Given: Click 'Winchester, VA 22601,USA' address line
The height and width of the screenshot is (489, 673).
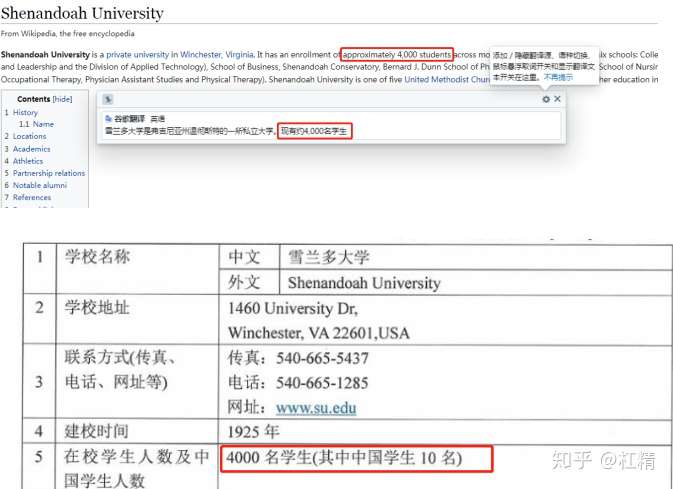Looking at the screenshot, I should click(x=319, y=333).
